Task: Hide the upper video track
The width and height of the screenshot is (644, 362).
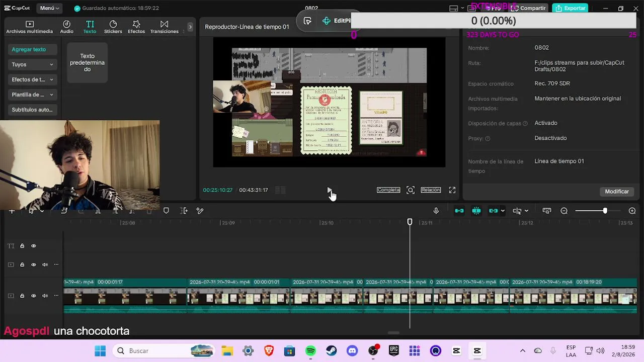Action: [x=34, y=264]
